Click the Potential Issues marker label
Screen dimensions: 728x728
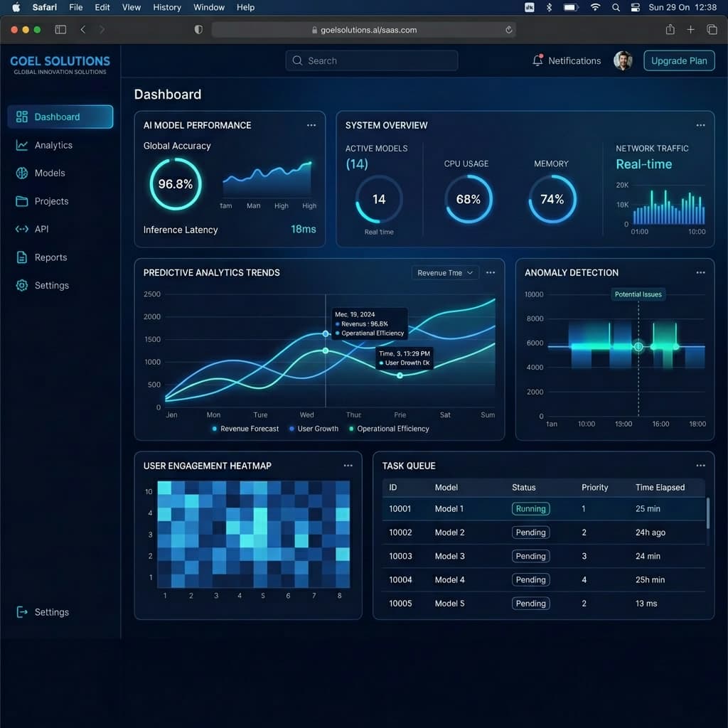(638, 294)
